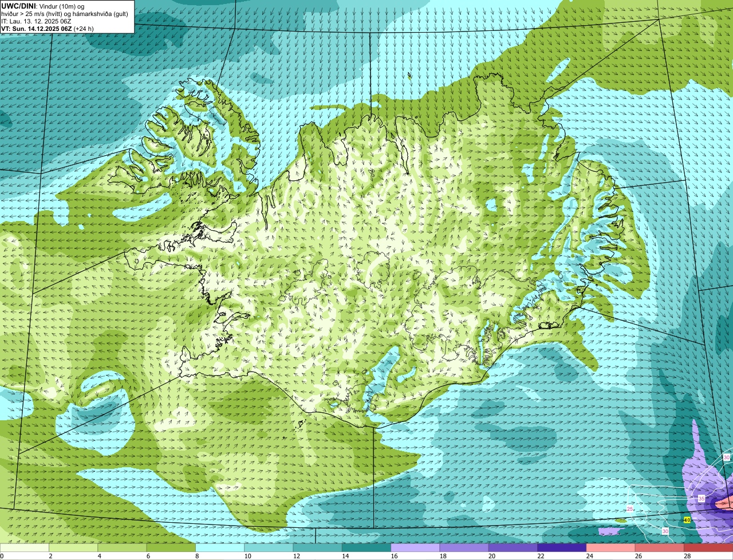Click the legend tick label '8'
The image size is (733, 560).
pos(197,556)
